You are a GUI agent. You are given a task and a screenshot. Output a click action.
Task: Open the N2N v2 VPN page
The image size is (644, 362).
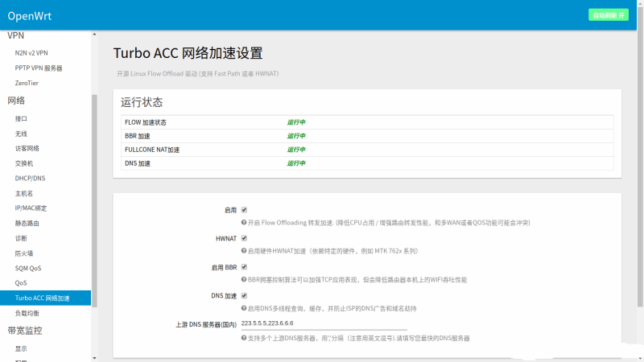31,53
